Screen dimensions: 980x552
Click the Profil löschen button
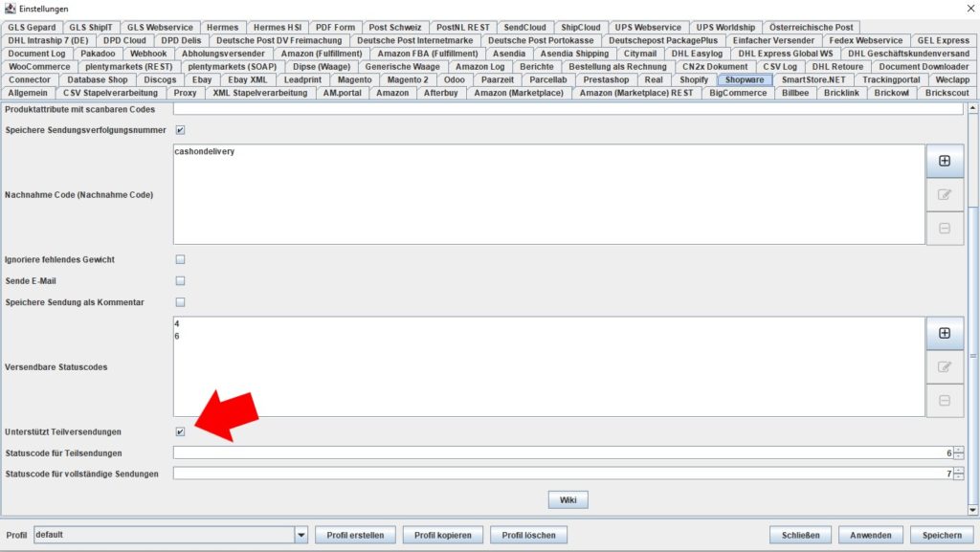[x=528, y=535]
